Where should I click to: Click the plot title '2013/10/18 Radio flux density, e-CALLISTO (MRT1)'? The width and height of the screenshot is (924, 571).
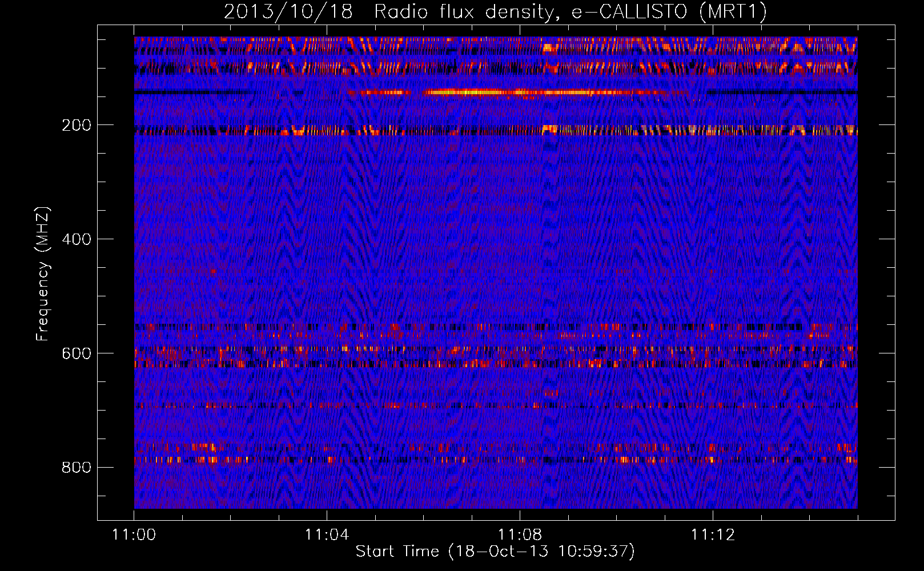[x=495, y=11]
